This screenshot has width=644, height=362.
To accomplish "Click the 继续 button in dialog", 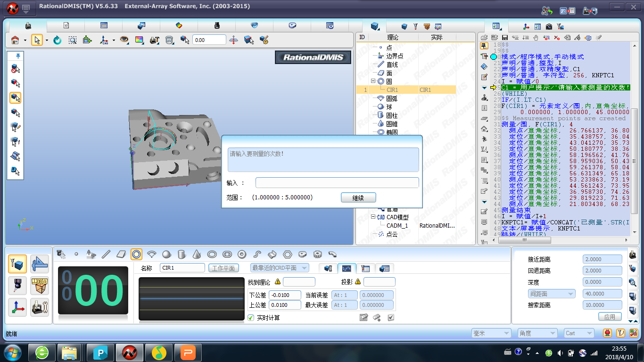I will click(x=358, y=197).
